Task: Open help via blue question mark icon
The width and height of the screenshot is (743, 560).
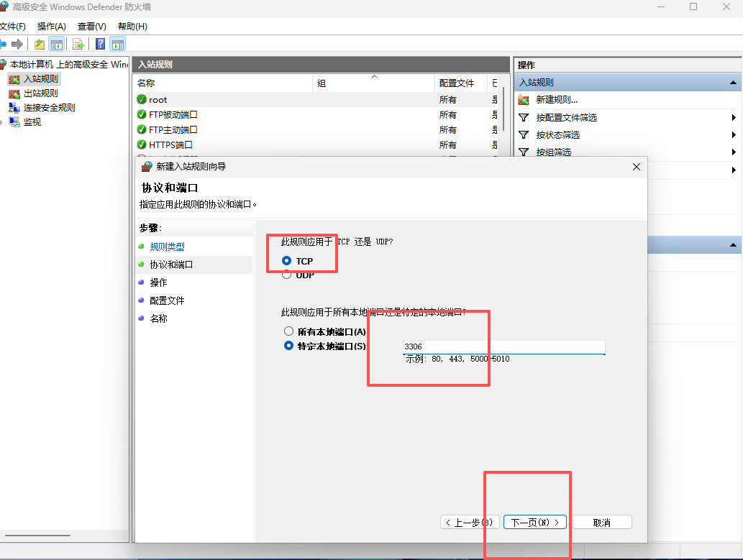Action: 101,44
